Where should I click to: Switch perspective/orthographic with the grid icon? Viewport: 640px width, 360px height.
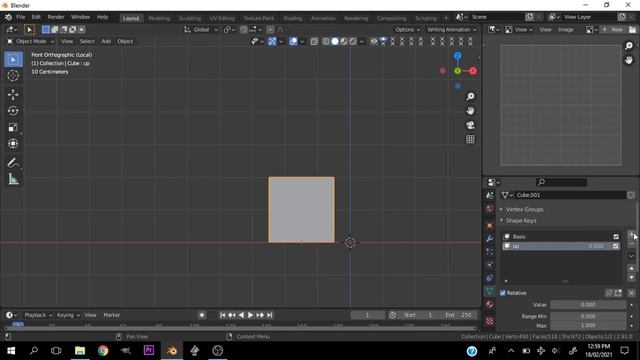[x=470, y=139]
